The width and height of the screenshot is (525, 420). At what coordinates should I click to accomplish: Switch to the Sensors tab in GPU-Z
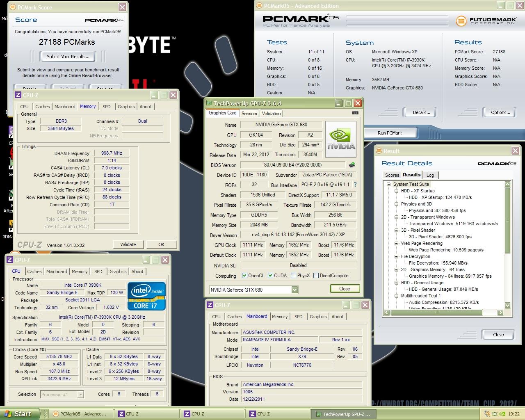[x=249, y=114]
